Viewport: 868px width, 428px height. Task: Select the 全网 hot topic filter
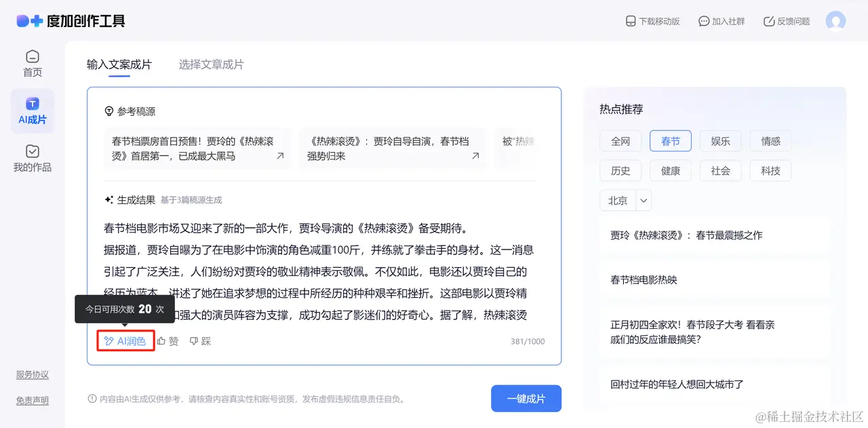click(x=620, y=141)
